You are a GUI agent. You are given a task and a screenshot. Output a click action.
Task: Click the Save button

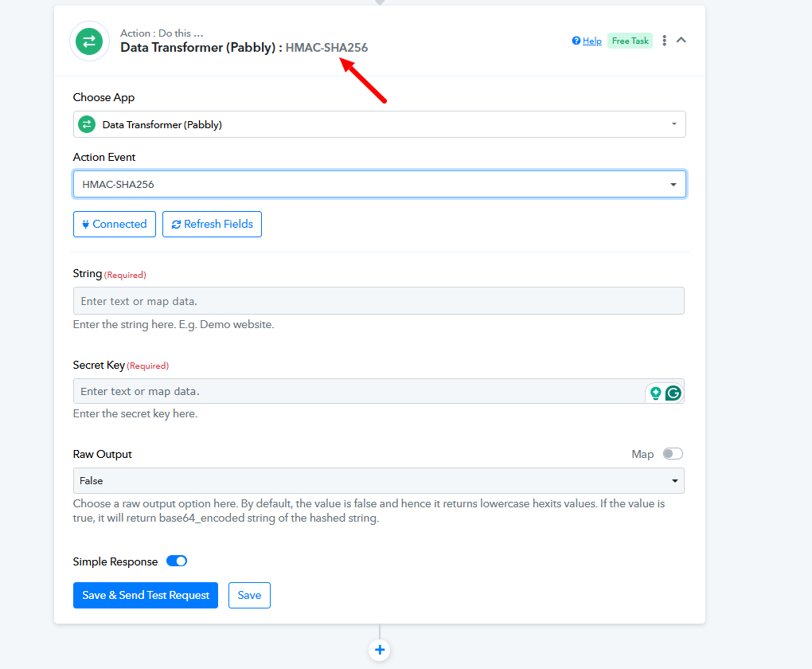tap(249, 596)
